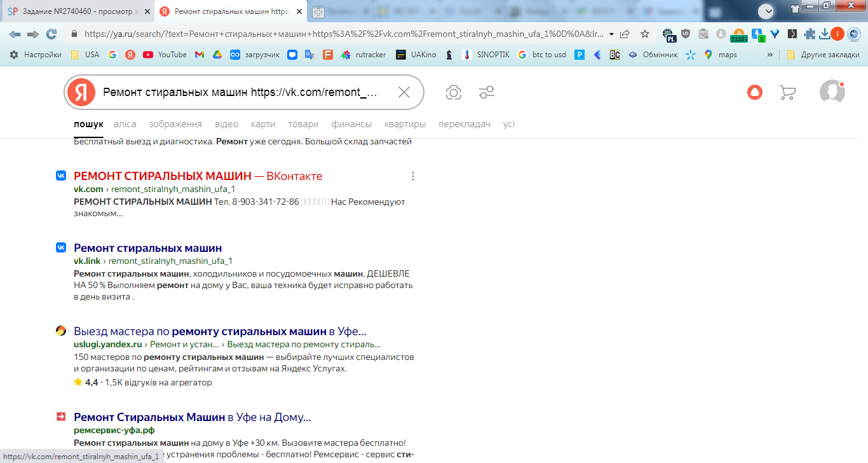Click inside the Yandex search input field
Image resolution: width=868 pixels, height=463 pixels.
[x=244, y=92]
